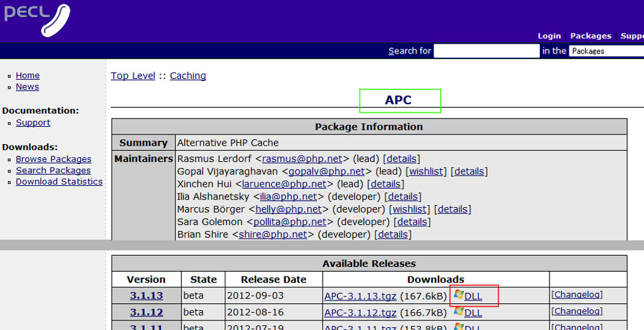Click the laruence@php.net email link
This screenshot has height=330, width=644.
(284, 184)
